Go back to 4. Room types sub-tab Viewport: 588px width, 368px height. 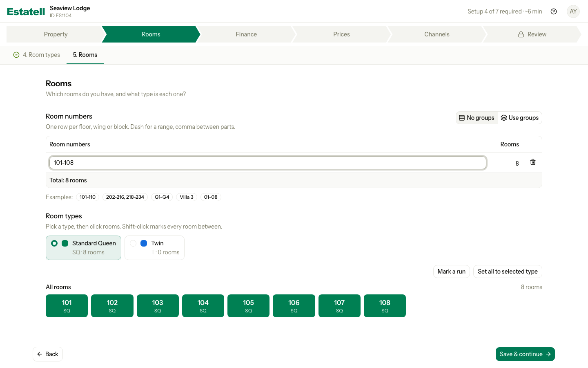[x=37, y=55]
